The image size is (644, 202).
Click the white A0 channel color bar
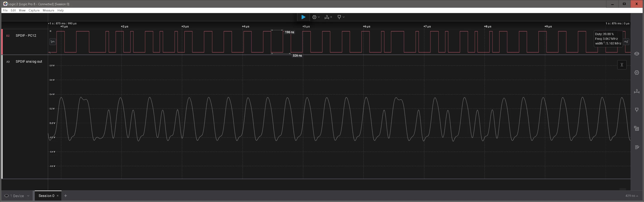tap(2, 117)
